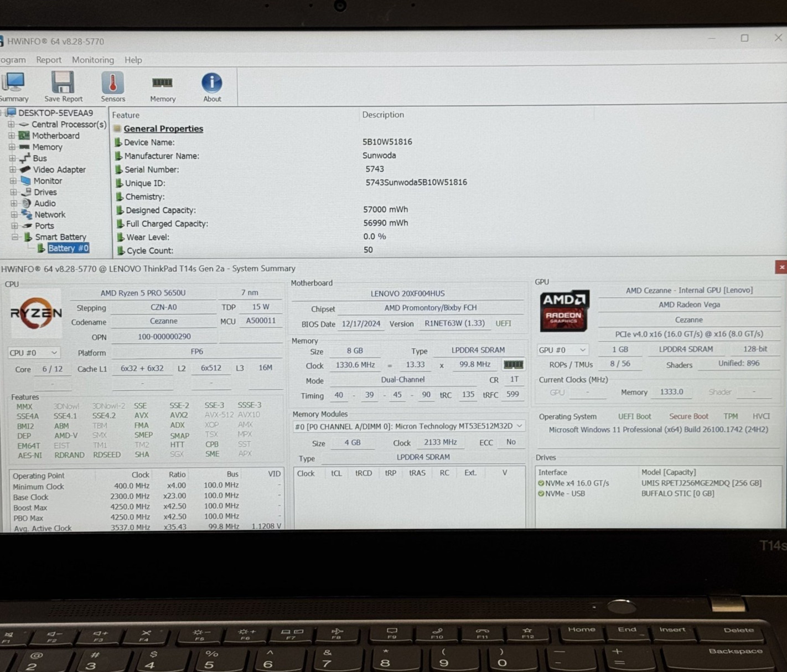
Task: Open the GPU #0 selector dropdown
Action: click(562, 350)
